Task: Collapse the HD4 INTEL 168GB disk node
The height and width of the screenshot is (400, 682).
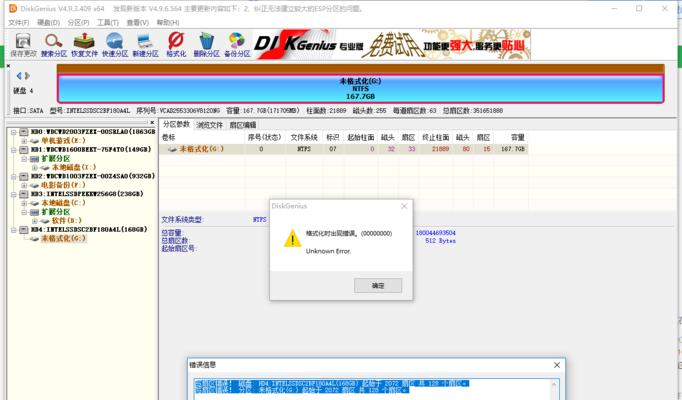Action: coord(13,230)
